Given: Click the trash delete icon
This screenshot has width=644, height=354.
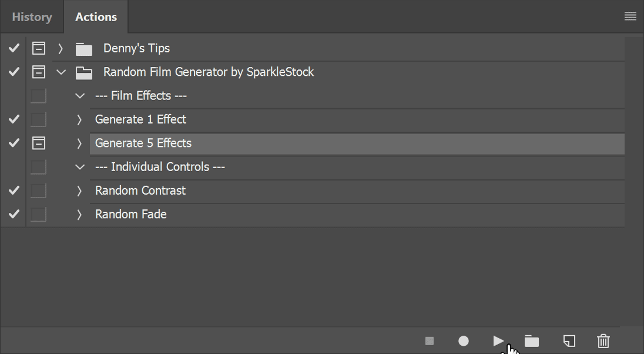Looking at the screenshot, I should point(603,341).
